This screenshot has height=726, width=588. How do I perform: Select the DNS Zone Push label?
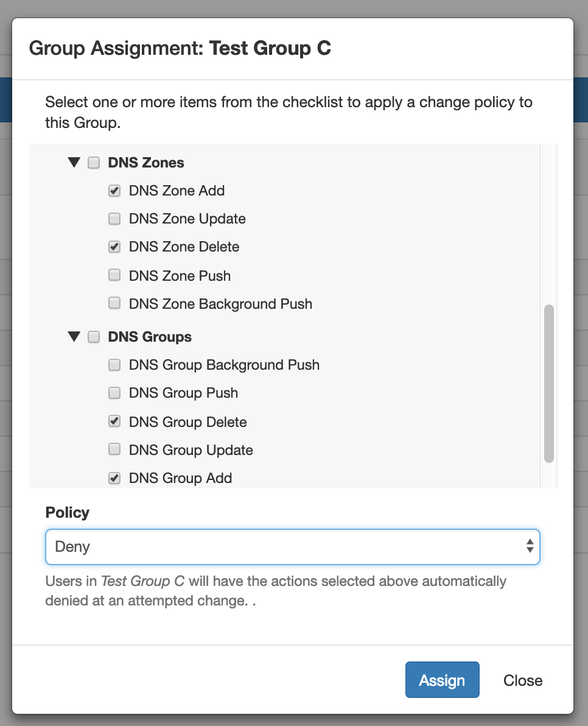tap(180, 276)
